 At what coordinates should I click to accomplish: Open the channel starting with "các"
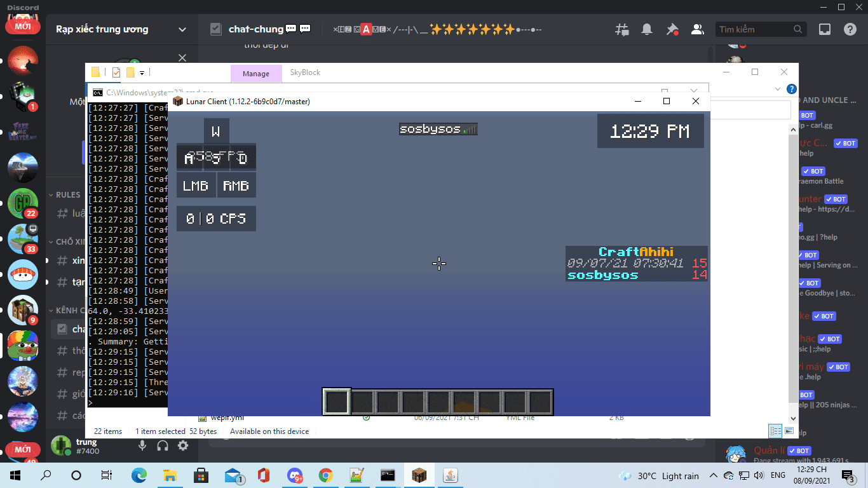pyautogui.click(x=69, y=416)
